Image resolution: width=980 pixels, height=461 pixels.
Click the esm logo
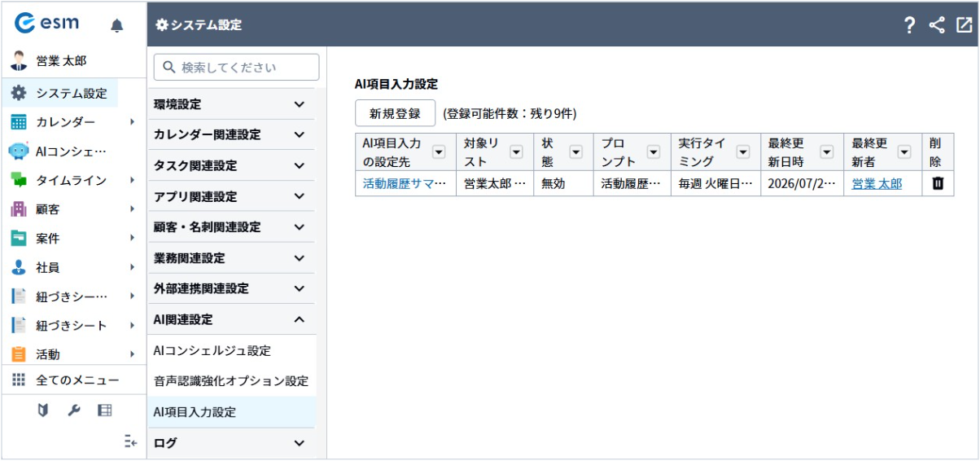coord(46,23)
